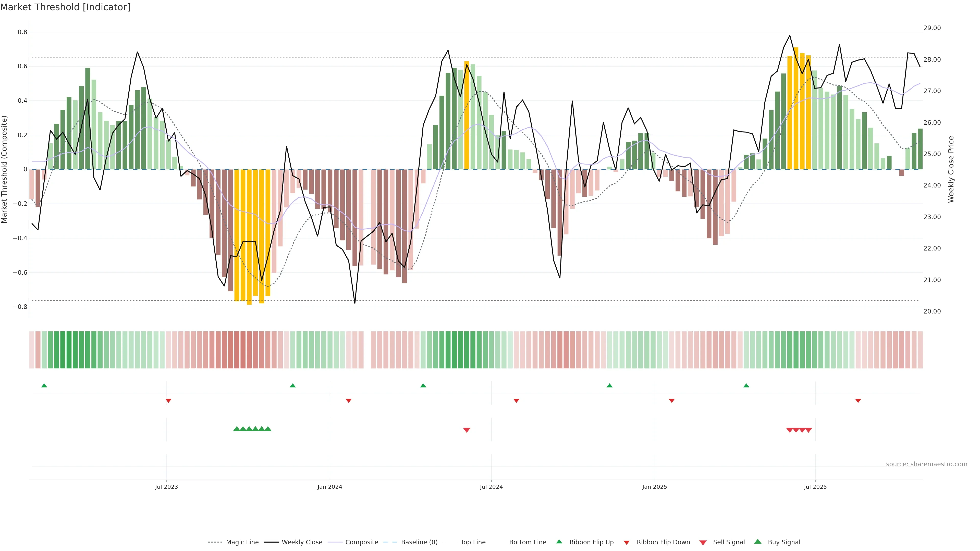980x551 pixels.
Task: Click the earliest green Ribbon Flip Up marker
Action: point(44,386)
